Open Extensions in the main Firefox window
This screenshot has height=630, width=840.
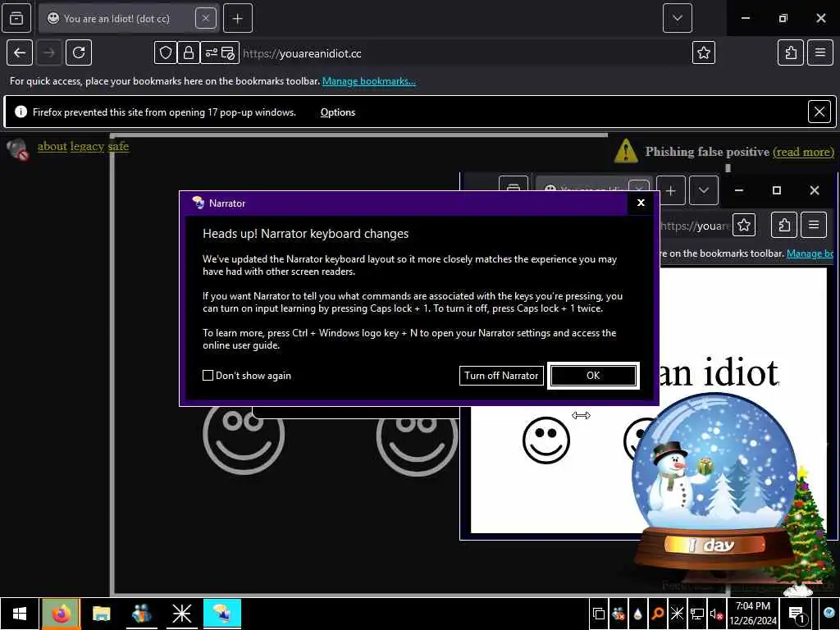(791, 52)
